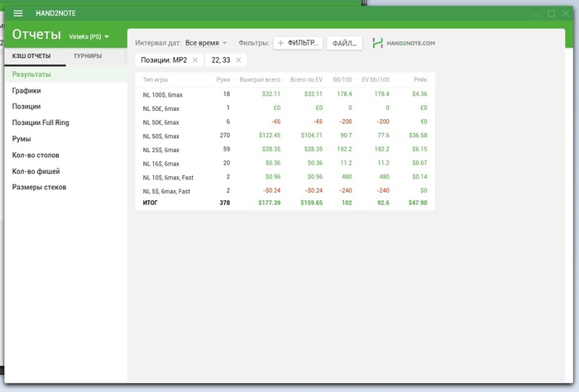Remove the 22, 33 filter chip
Viewport: 579px width, 392px height.
238,60
